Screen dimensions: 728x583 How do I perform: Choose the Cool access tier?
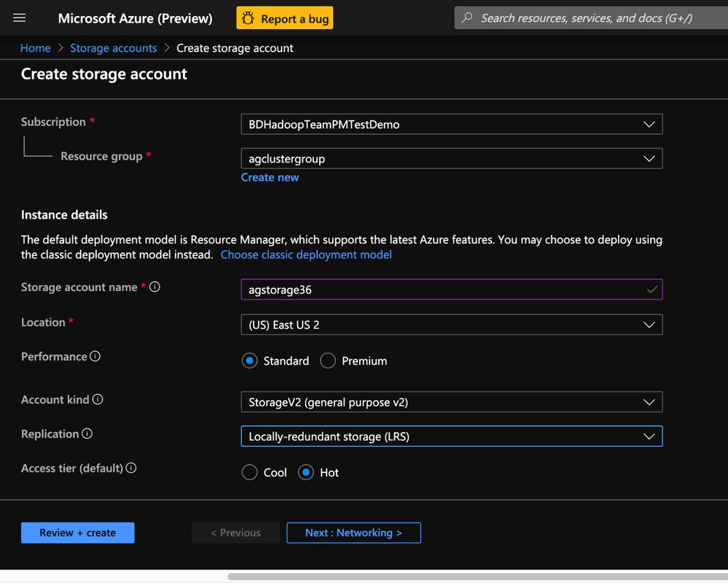(250, 472)
